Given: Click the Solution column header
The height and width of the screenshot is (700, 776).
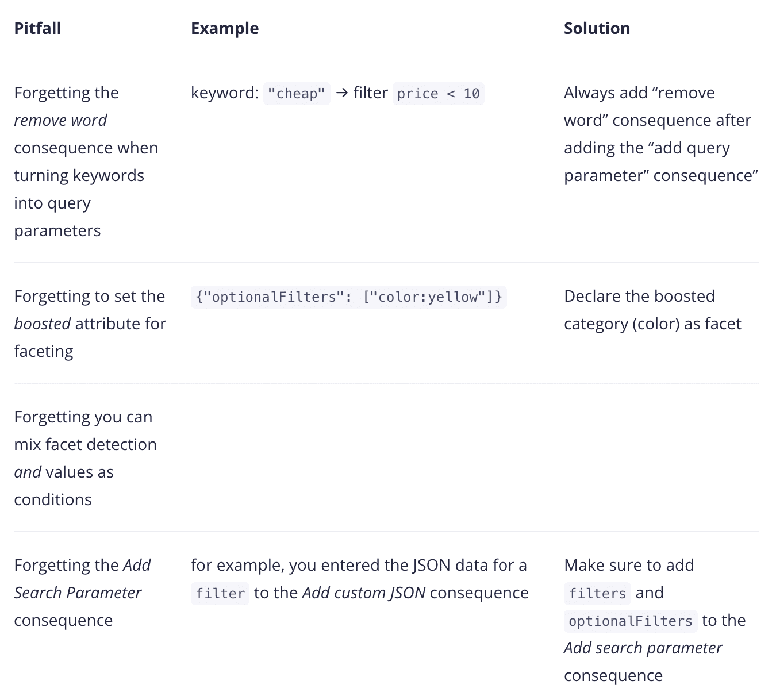Looking at the screenshot, I should pyautogui.click(x=597, y=28).
